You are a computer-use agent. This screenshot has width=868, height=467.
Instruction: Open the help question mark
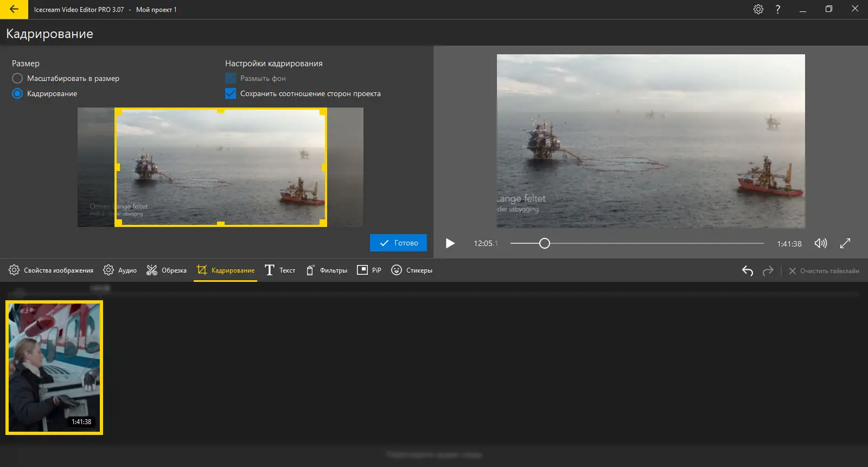tap(778, 9)
